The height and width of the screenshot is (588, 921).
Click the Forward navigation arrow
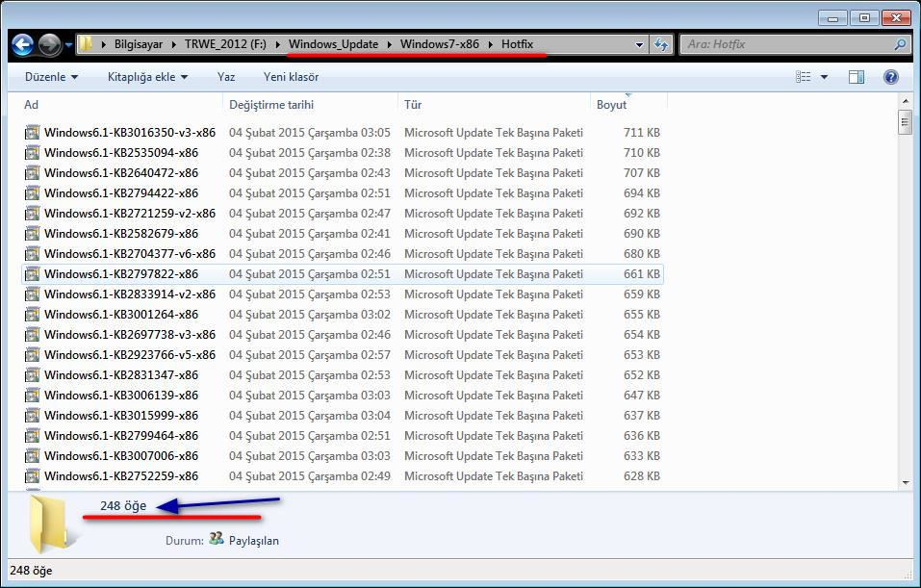[x=49, y=44]
